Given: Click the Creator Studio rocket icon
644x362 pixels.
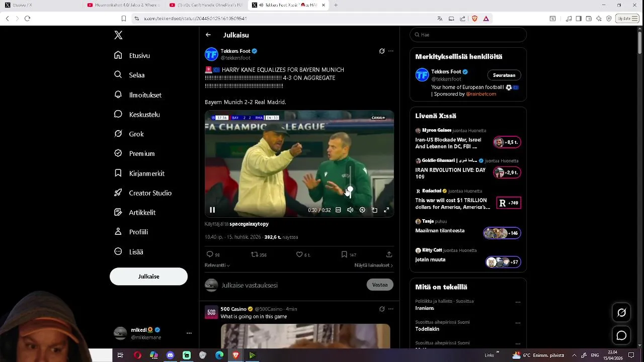Looking at the screenshot, I should [x=118, y=193].
